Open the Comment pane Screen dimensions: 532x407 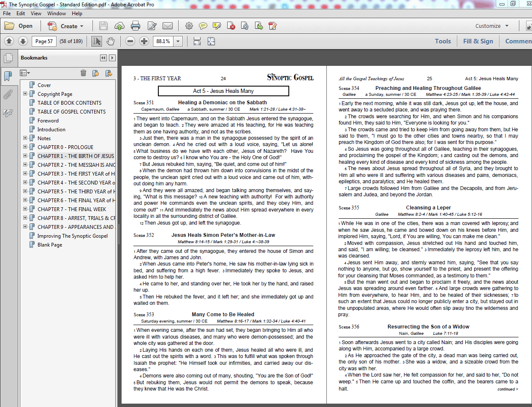[518, 41]
